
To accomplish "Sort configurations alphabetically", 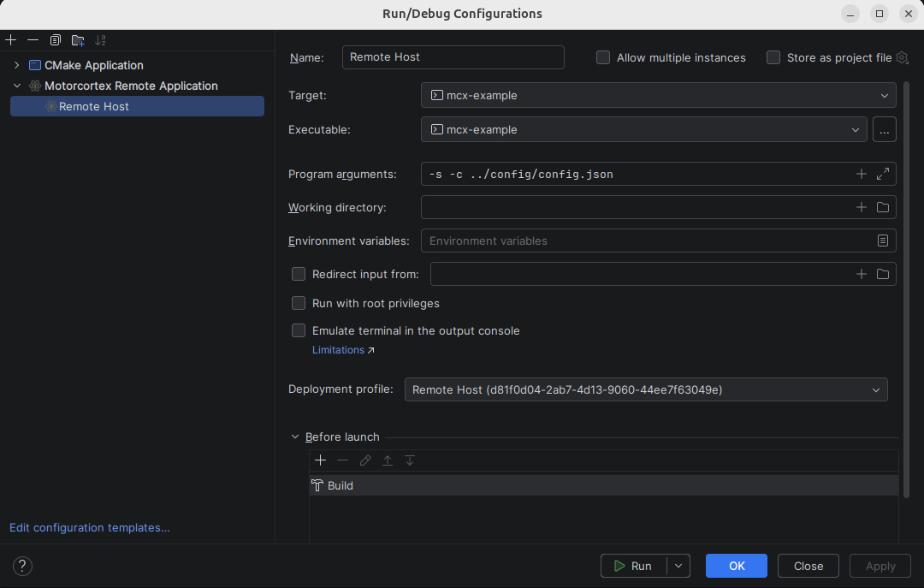I will (100, 40).
